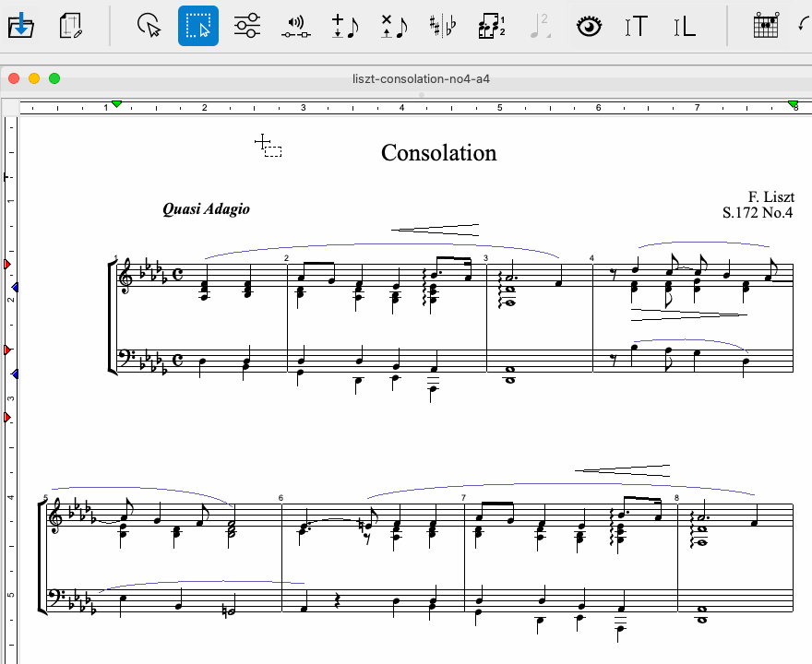Select the hairpin above measure 2

coord(435,230)
